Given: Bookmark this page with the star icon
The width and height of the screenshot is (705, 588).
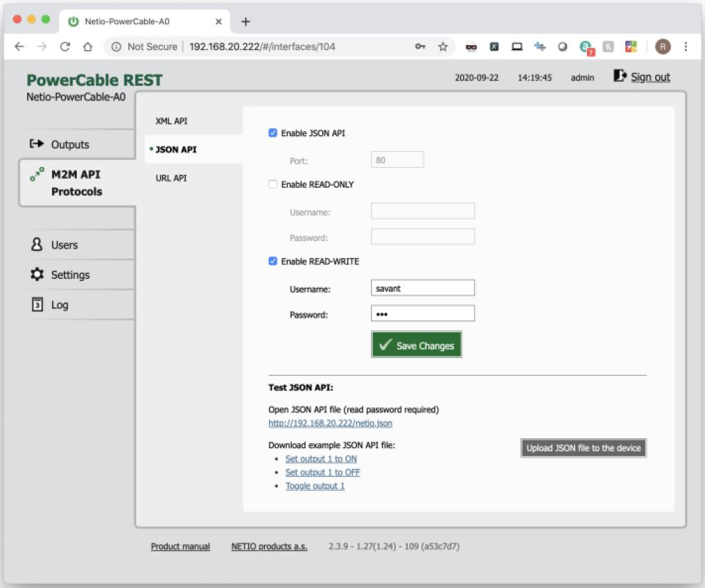Looking at the screenshot, I should point(443,46).
